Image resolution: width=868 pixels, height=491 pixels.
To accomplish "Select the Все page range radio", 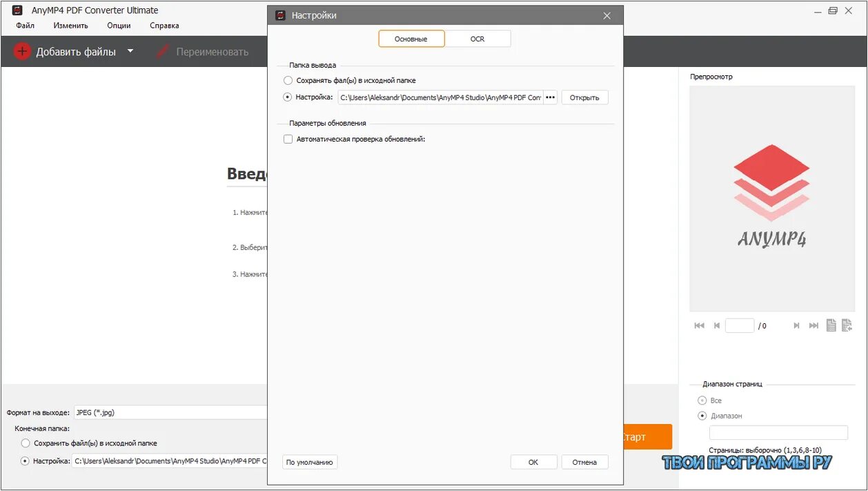I will point(702,401).
